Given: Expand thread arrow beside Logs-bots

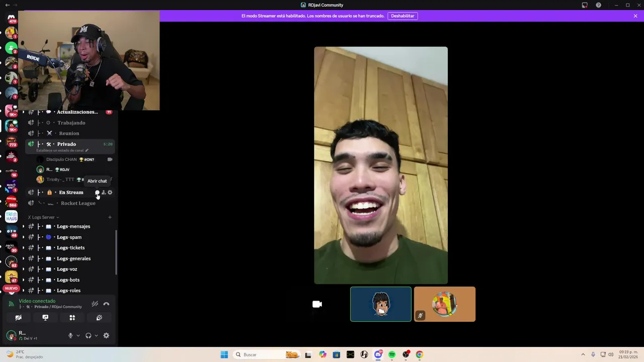Looking at the screenshot, I should tap(23, 280).
